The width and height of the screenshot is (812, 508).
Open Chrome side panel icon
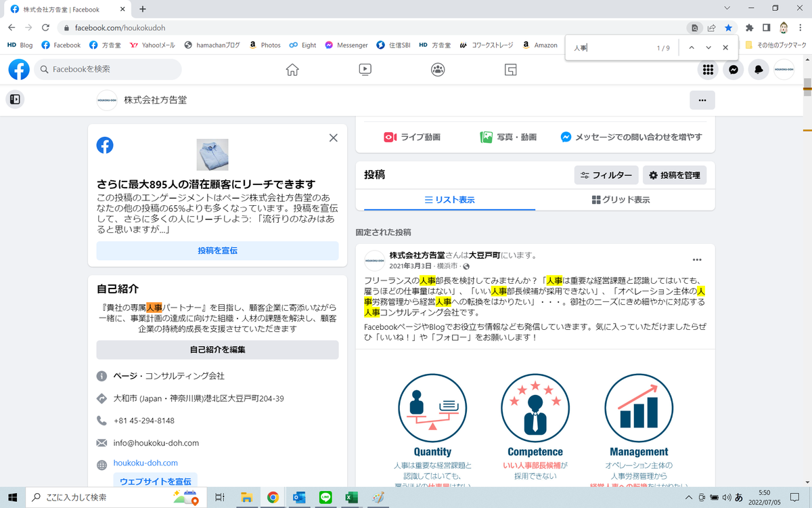(767, 28)
